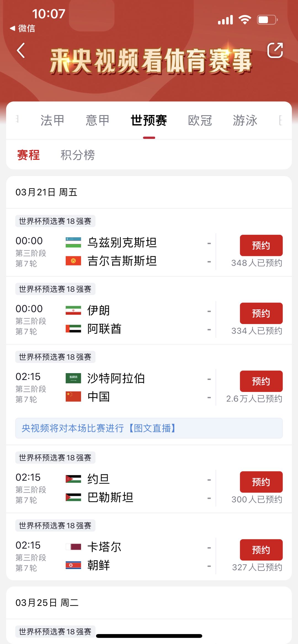This screenshot has height=644, width=298.
Task: Select the 游泳 tab
Action: [245, 120]
